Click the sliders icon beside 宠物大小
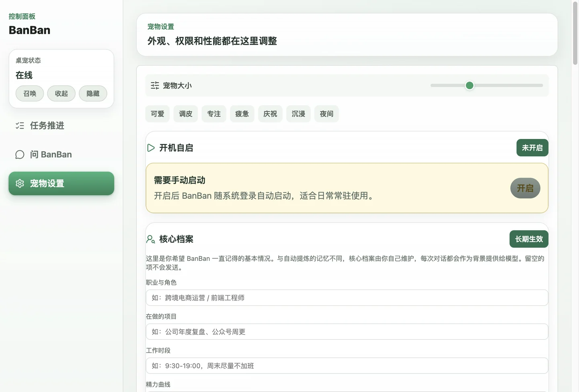This screenshot has width=579, height=392. pos(155,86)
